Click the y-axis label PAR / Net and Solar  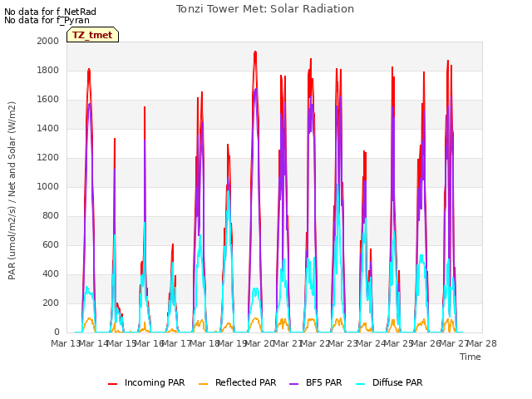pyautogui.click(x=12, y=190)
